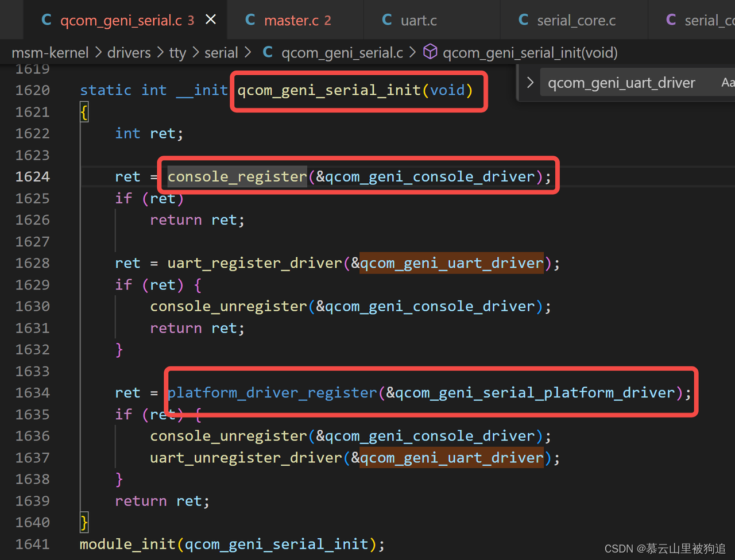Toggle match case in find widget
The height and width of the screenshot is (560, 735).
(x=728, y=83)
